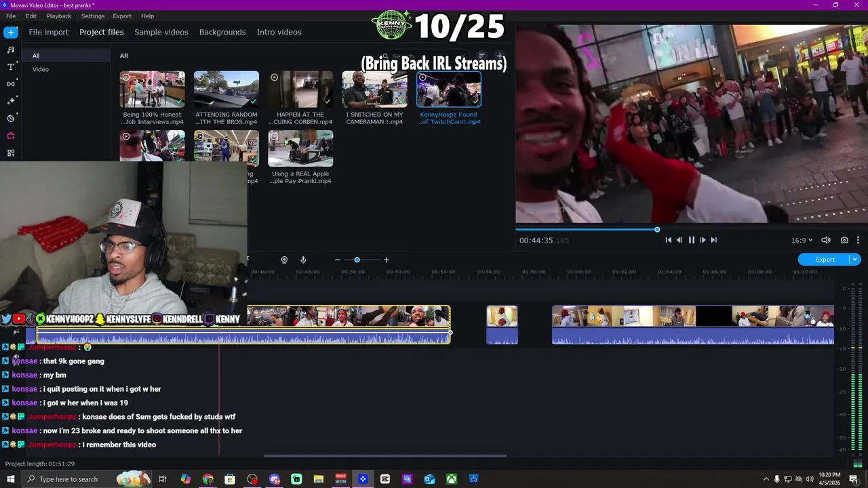Skip to next clip in preview
Viewport: 868px width, 488px height.
point(713,240)
